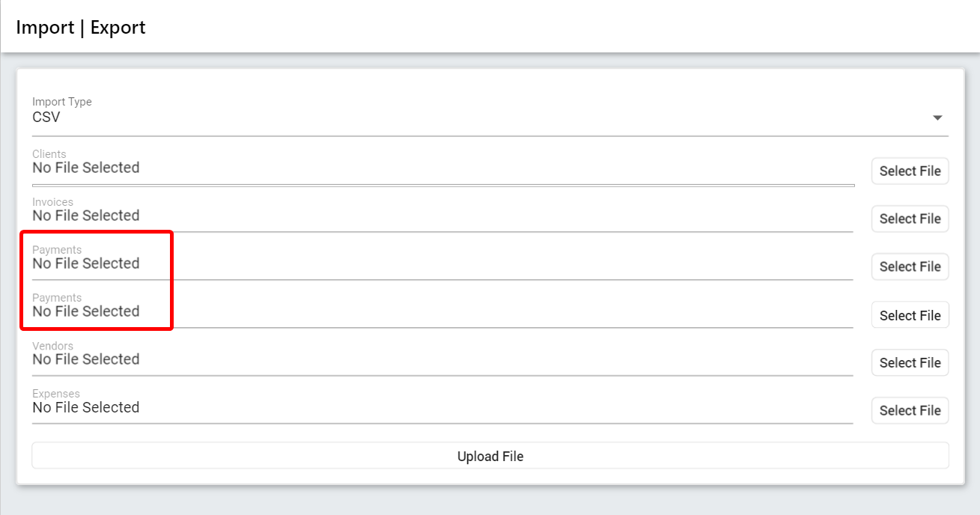Click the Import | Export page title

[x=81, y=27]
